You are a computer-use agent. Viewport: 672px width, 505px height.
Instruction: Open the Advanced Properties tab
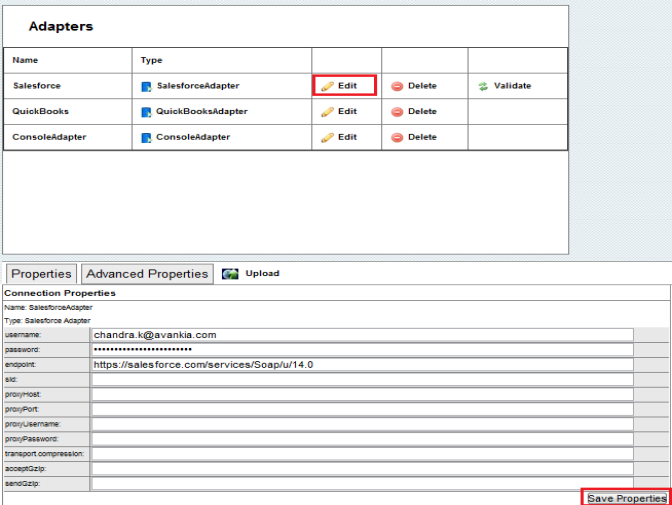(x=147, y=274)
